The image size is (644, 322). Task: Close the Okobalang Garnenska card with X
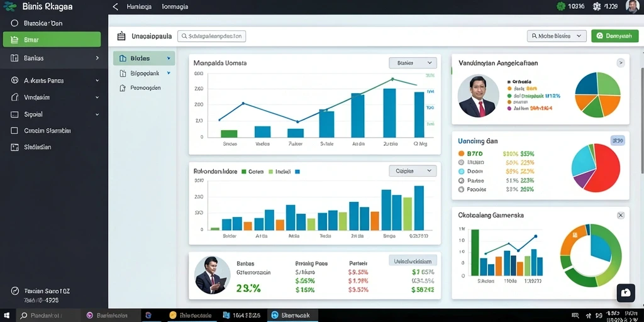pos(621,215)
